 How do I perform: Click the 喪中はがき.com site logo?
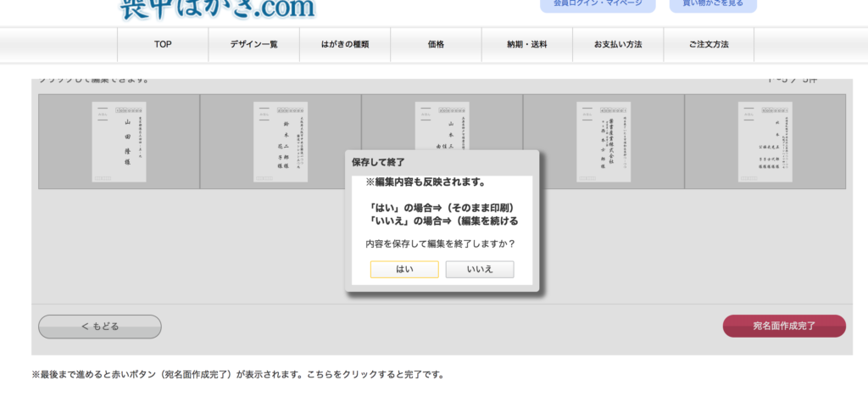pyautogui.click(x=217, y=8)
